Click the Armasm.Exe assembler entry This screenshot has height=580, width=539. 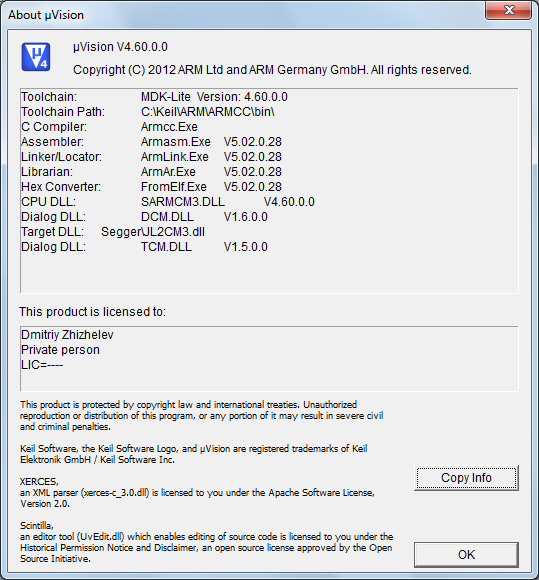(x=175, y=142)
